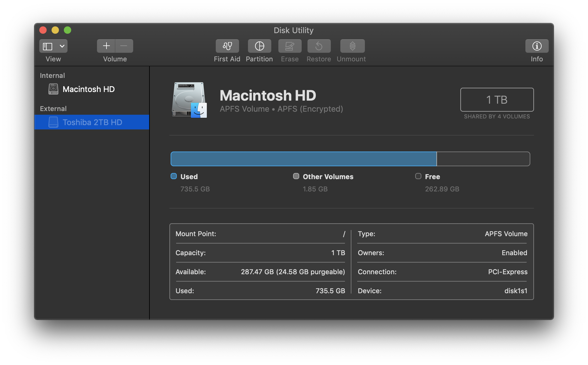Show Info with the circled i icon
588x365 pixels.
tap(537, 46)
